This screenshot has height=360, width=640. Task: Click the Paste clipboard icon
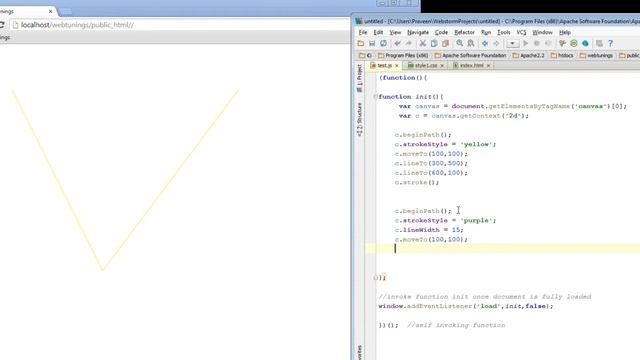445,43
